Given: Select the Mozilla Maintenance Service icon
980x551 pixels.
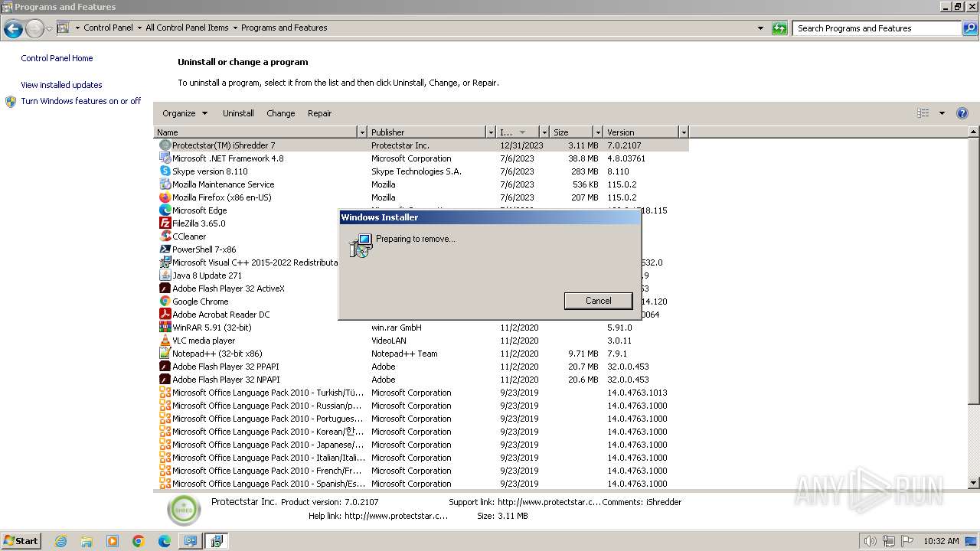Looking at the screenshot, I should [x=165, y=184].
